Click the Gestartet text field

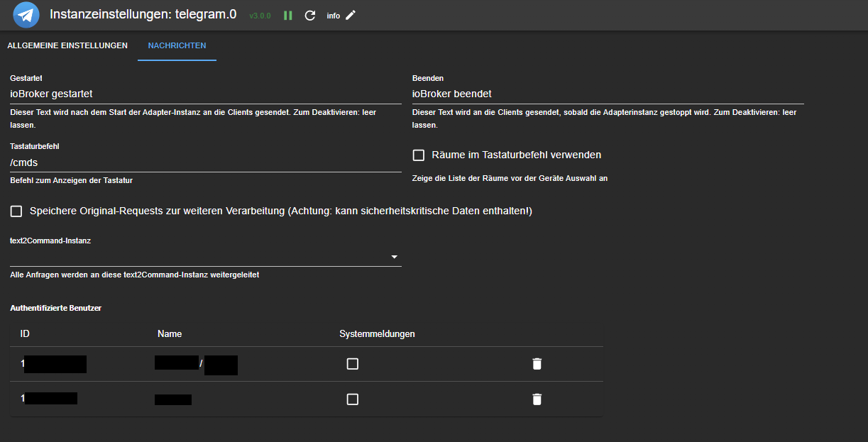coord(206,94)
